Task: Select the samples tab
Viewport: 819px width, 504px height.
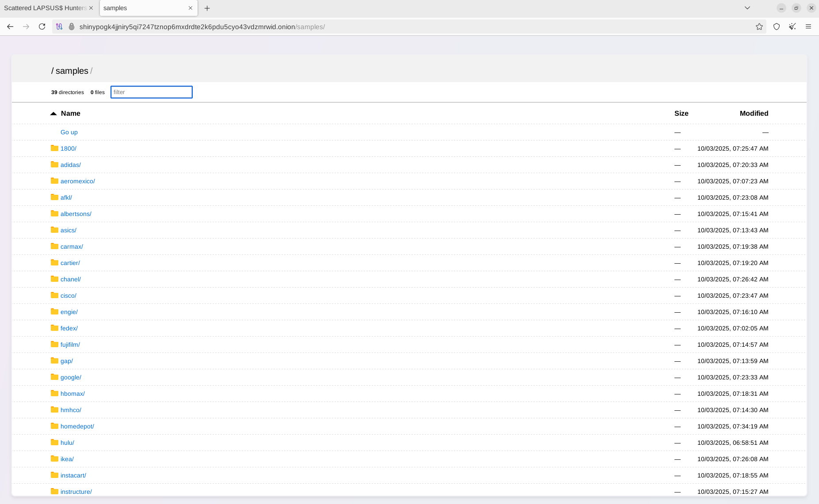Action: [141, 8]
